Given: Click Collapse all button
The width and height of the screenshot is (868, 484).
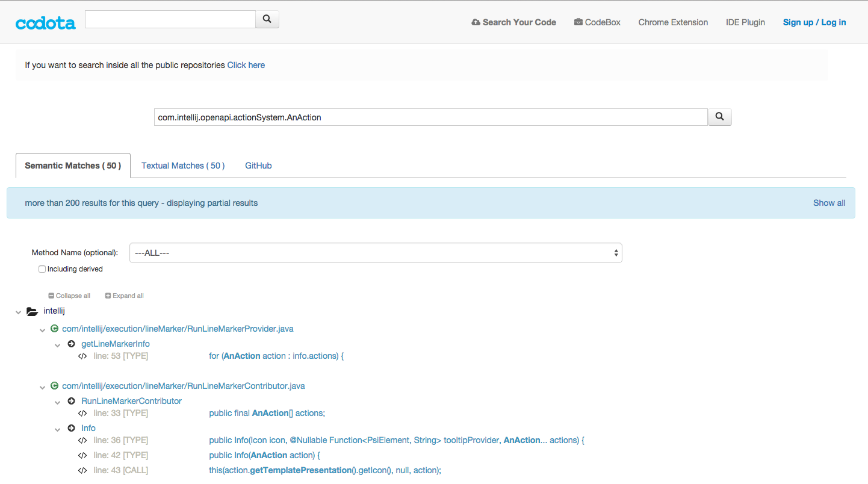Looking at the screenshot, I should click(69, 296).
